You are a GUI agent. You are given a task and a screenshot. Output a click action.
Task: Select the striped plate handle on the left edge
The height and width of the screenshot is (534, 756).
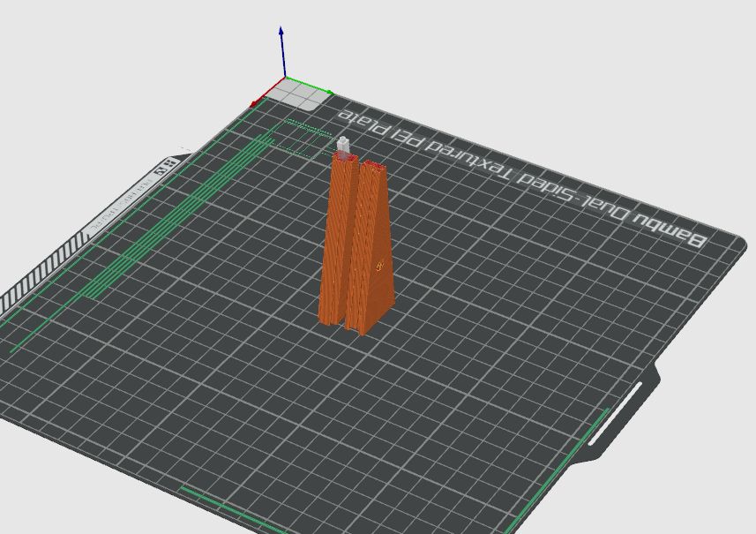pyautogui.click(x=44, y=265)
